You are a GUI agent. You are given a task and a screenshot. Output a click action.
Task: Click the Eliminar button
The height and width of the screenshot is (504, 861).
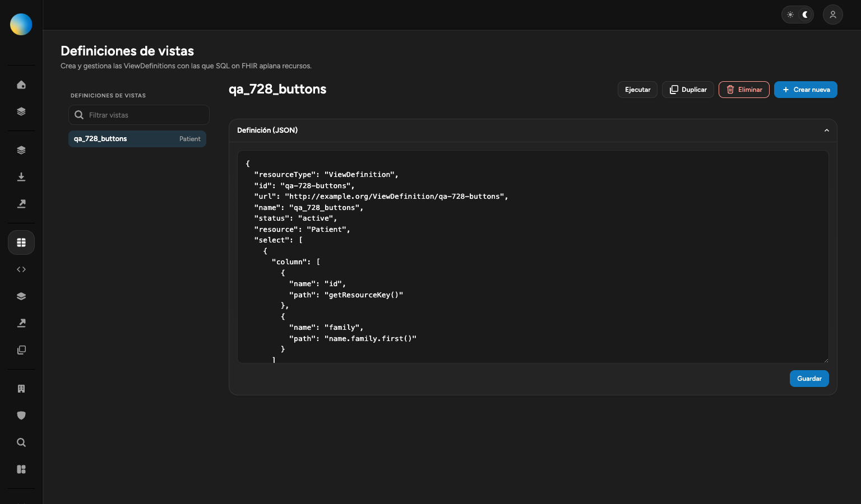pyautogui.click(x=744, y=90)
